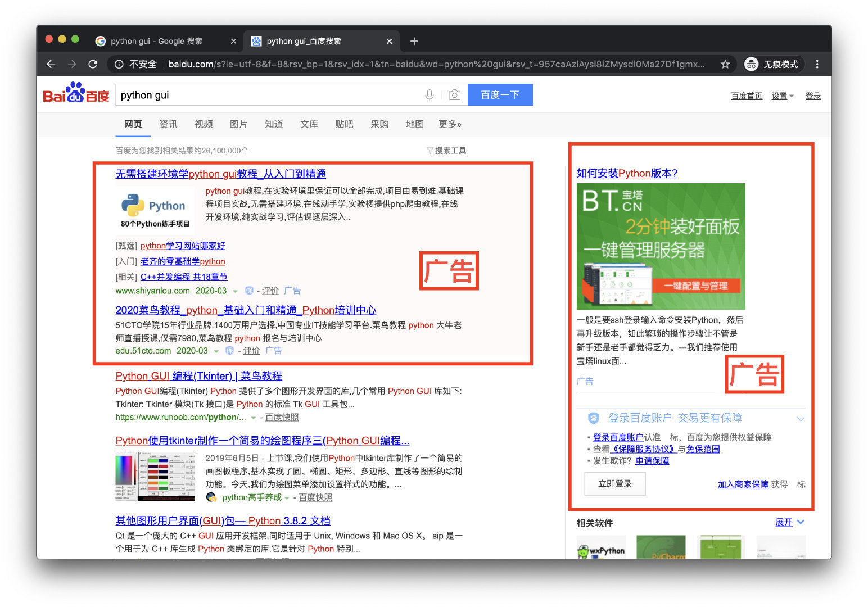Expand the 相关软件 section via 展开
This screenshot has height=607, width=868.
(789, 522)
